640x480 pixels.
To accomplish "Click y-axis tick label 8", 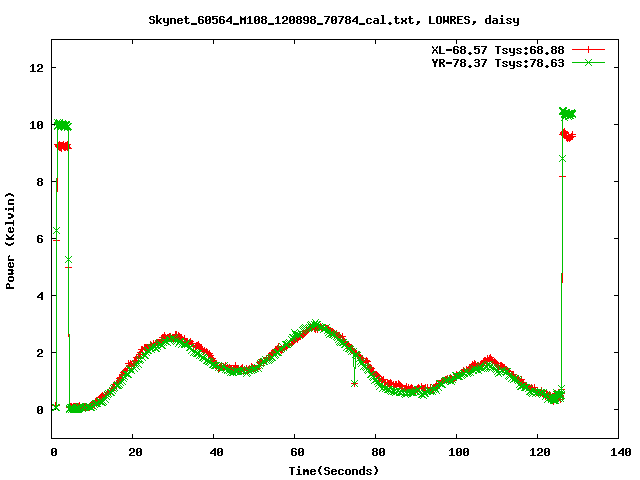I will point(40,182).
